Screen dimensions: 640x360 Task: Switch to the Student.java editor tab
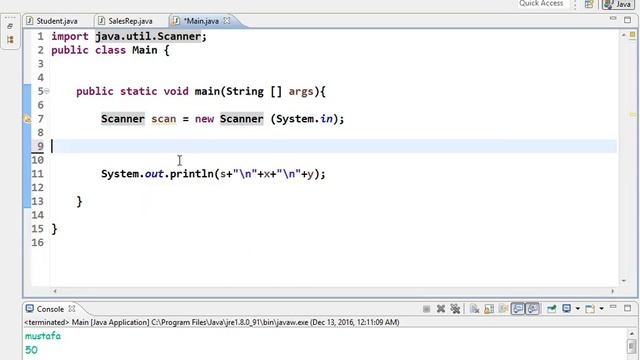[x=57, y=21]
